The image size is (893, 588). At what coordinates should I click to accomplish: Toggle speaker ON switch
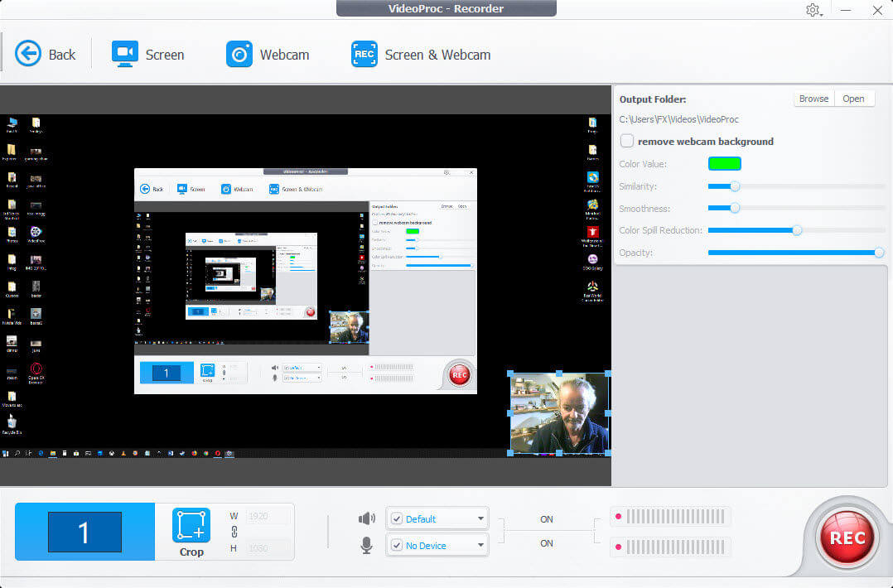[x=546, y=519]
